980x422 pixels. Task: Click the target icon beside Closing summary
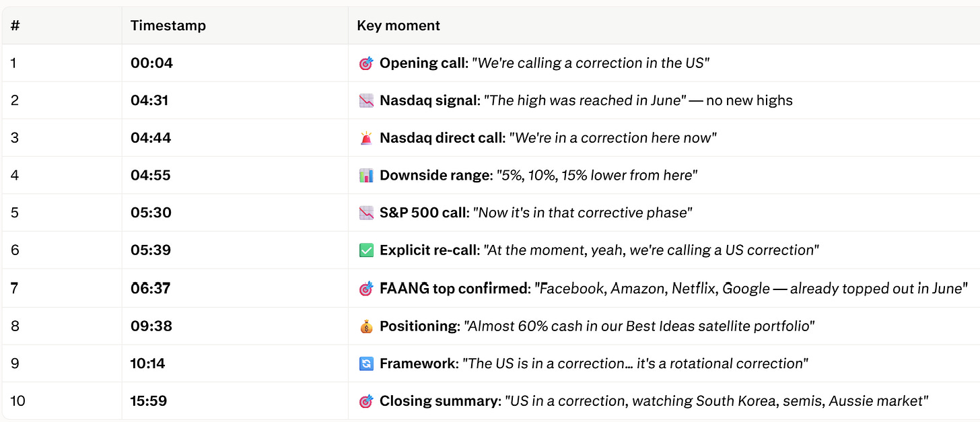pyautogui.click(x=366, y=401)
